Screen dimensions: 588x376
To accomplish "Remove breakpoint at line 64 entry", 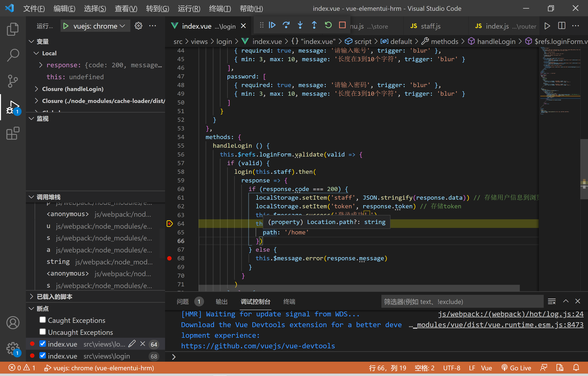I will point(143,344).
